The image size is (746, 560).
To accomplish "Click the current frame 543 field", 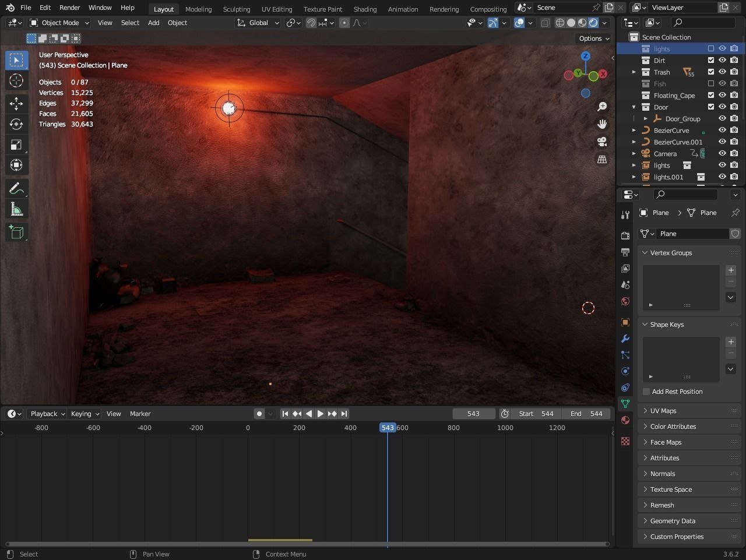I will click(x=473, y=414).
